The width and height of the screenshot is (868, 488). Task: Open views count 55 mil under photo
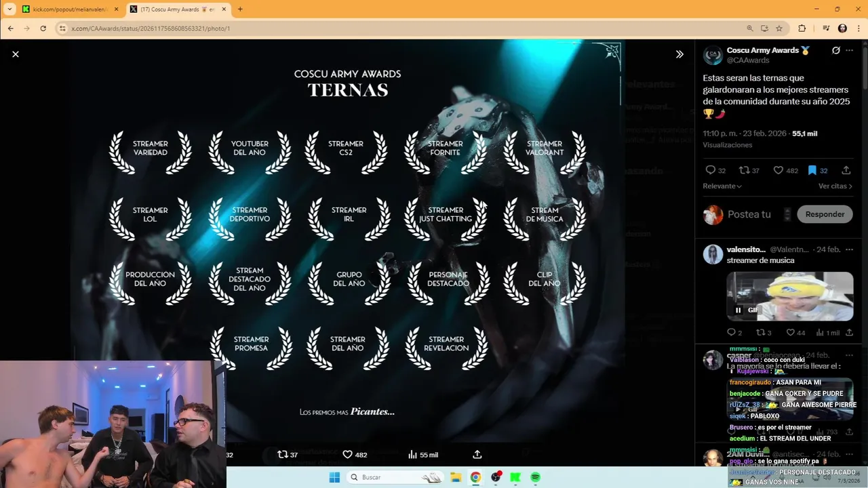[x=423, y=455]
